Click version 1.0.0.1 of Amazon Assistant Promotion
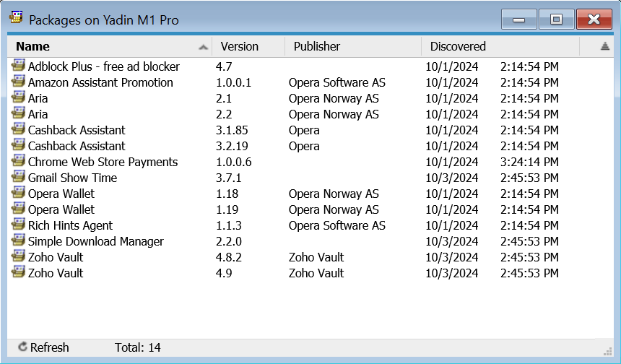621x364 pixels. 233,82
